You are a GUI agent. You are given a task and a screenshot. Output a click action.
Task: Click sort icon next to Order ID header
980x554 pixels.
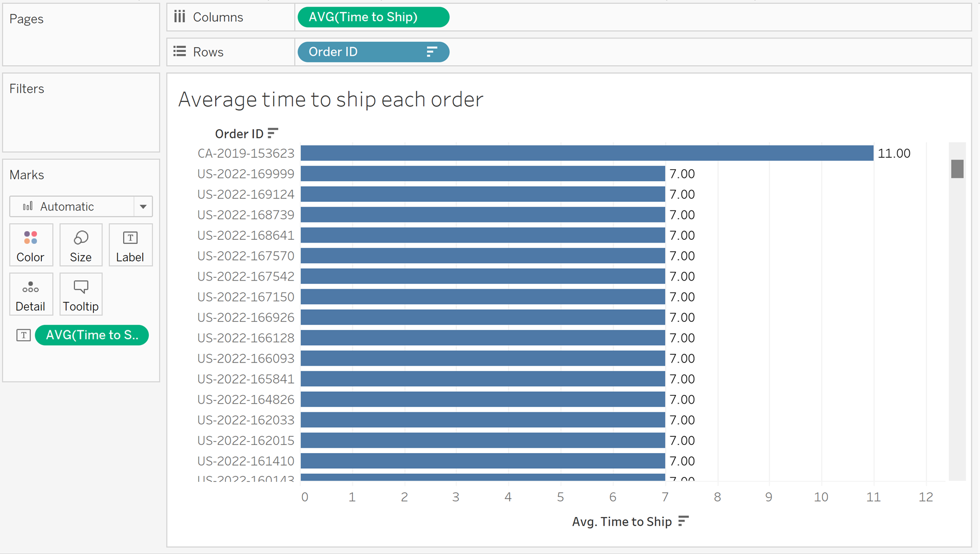pos(273,133)
